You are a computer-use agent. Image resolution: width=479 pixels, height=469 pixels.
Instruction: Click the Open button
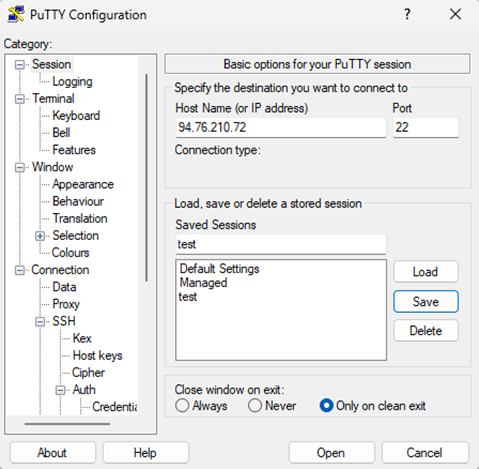331,453
